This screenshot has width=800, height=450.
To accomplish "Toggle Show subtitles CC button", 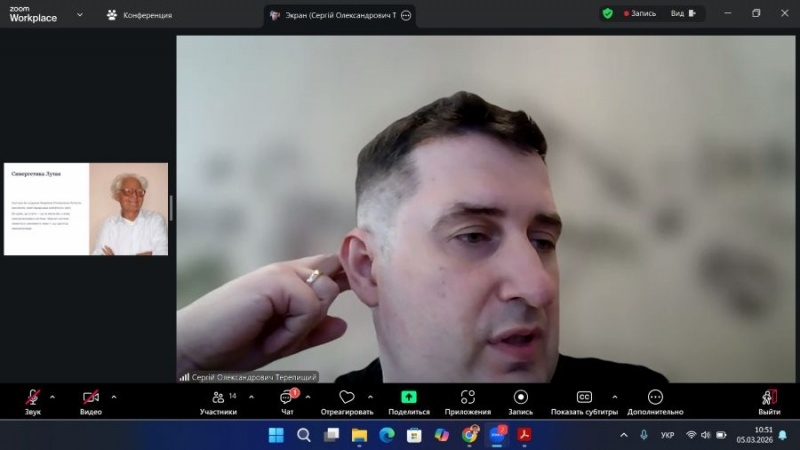I will click(x=584, y=397).
